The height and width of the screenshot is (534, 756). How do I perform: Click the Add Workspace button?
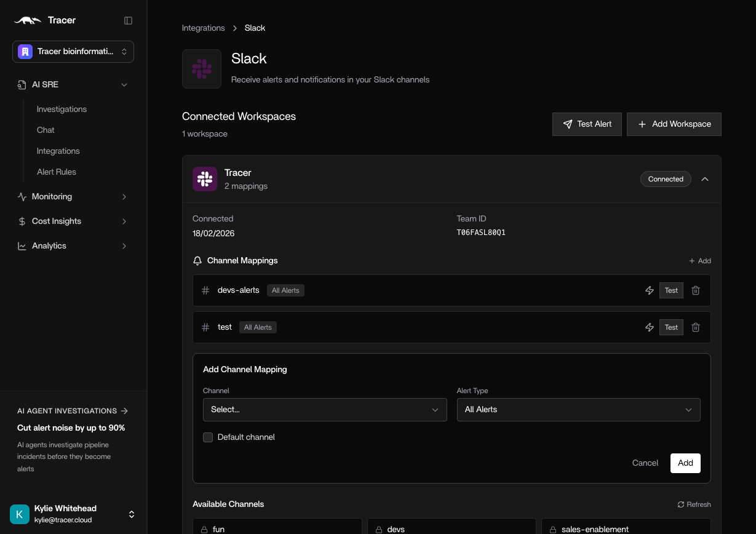[674, 124]
